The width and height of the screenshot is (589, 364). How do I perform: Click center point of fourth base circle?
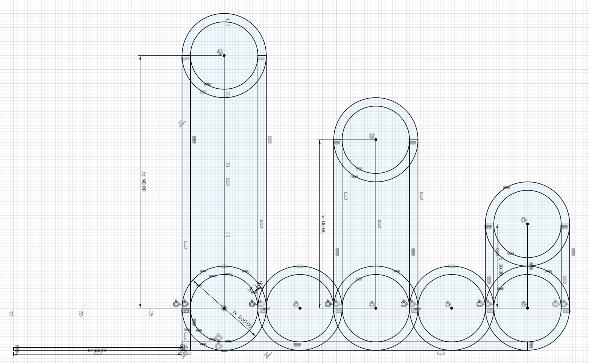point(452,308)
